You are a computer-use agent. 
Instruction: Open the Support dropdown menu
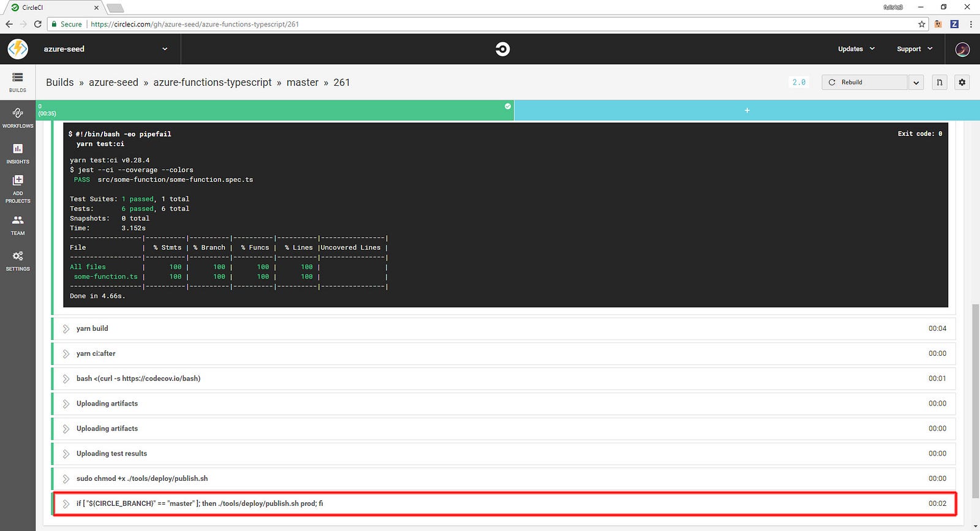coord(914,49)
